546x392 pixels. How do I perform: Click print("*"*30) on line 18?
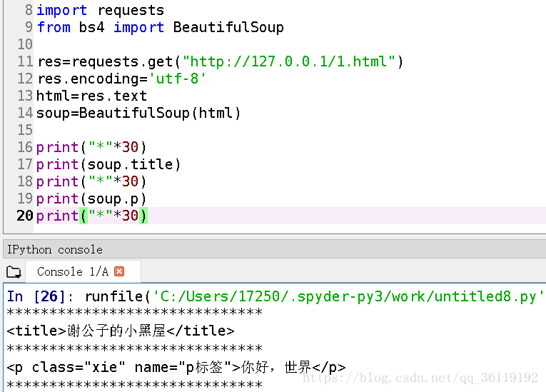click(x=91, y=181)
